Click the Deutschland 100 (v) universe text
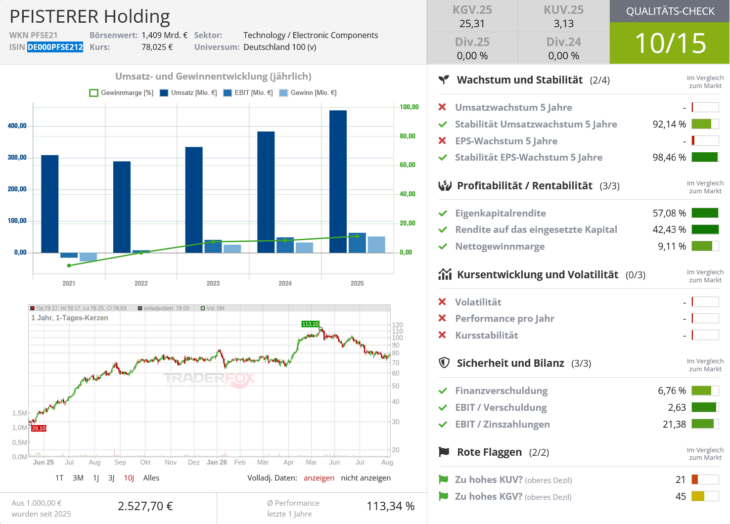Viewport: 730px width, 524px height. pyautogui.click(x=280, y=47)
